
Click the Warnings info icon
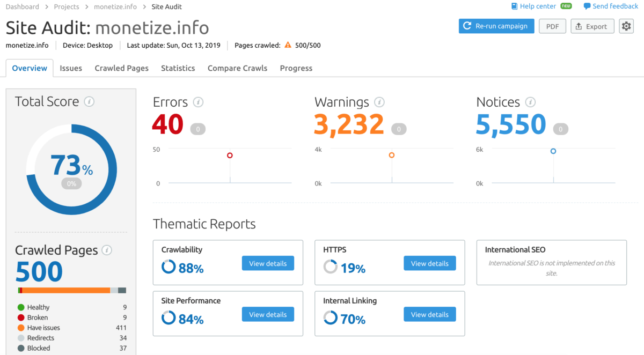point(379,102)
